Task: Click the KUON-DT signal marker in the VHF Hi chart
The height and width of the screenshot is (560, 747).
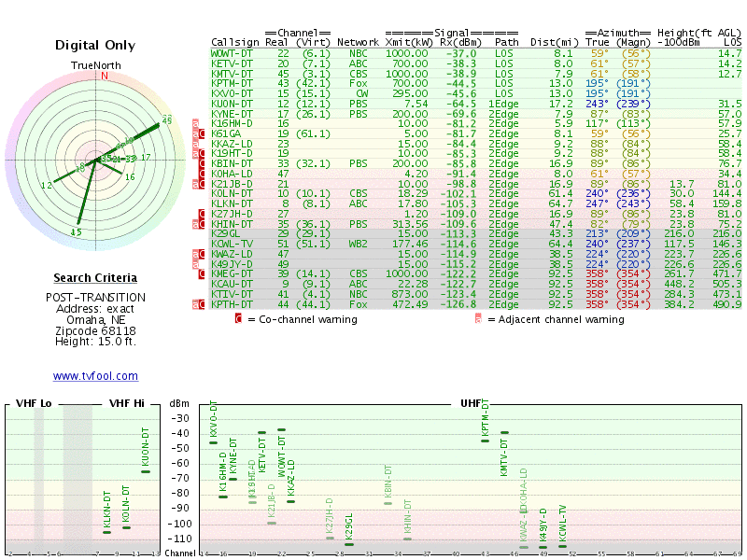Action: pos(146,472)
